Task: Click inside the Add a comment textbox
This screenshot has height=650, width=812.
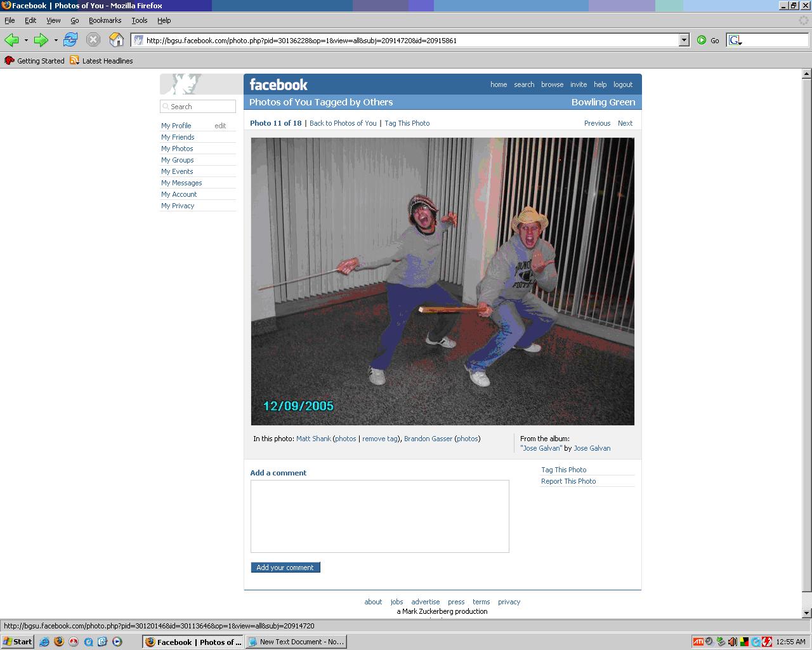Action: point(379,516)
